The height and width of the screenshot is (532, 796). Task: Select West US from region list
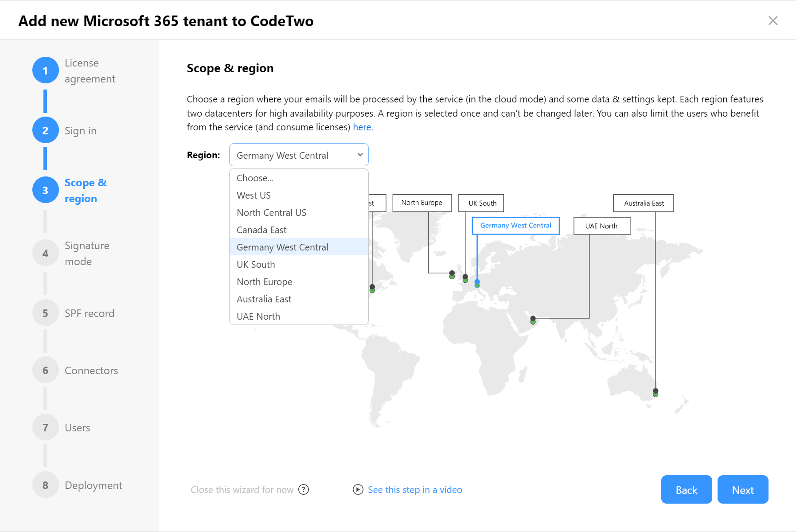[x=299, y=195]
